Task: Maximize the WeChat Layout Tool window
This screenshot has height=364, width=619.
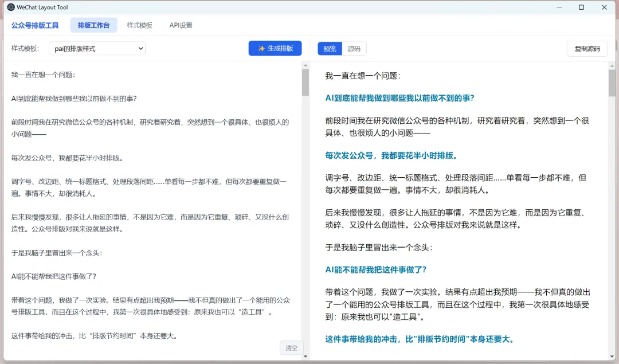Action: pyautogui.click(x=582, y=7)
